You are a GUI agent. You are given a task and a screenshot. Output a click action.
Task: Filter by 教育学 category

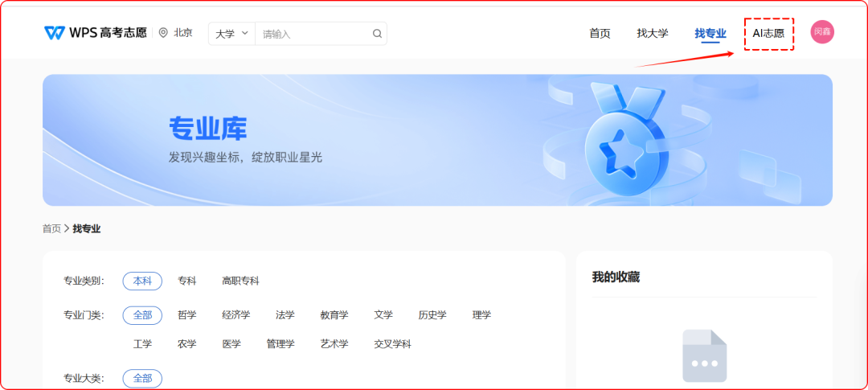coord(334,315)
